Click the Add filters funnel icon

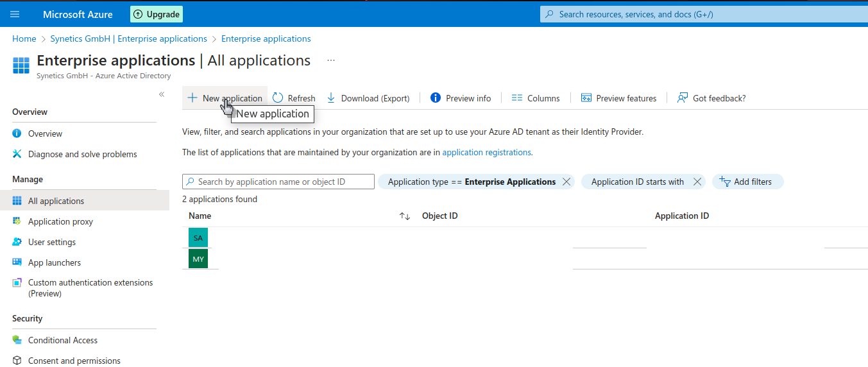click(x=725, y=182)
